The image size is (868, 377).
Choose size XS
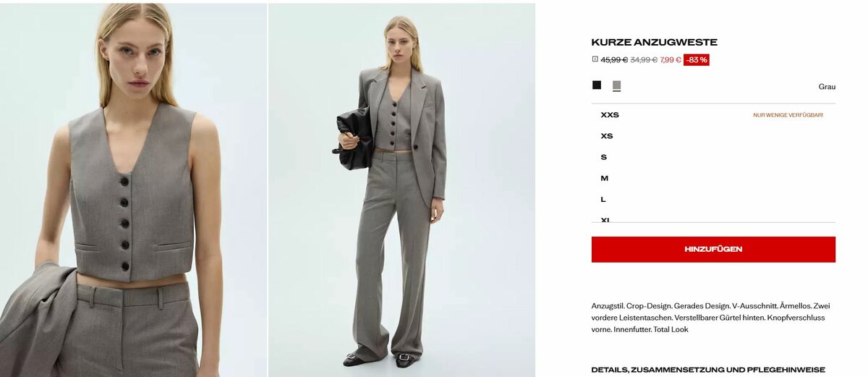pos(713,136)
